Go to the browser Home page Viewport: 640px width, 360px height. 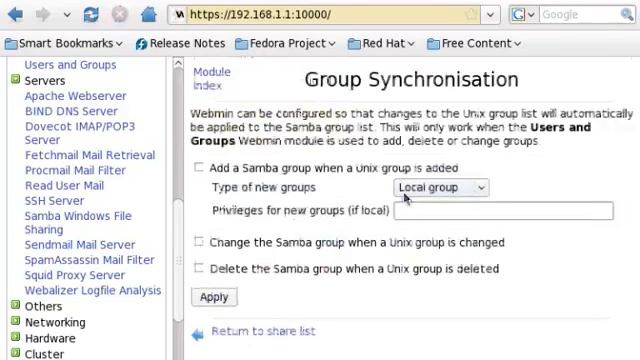149,15
